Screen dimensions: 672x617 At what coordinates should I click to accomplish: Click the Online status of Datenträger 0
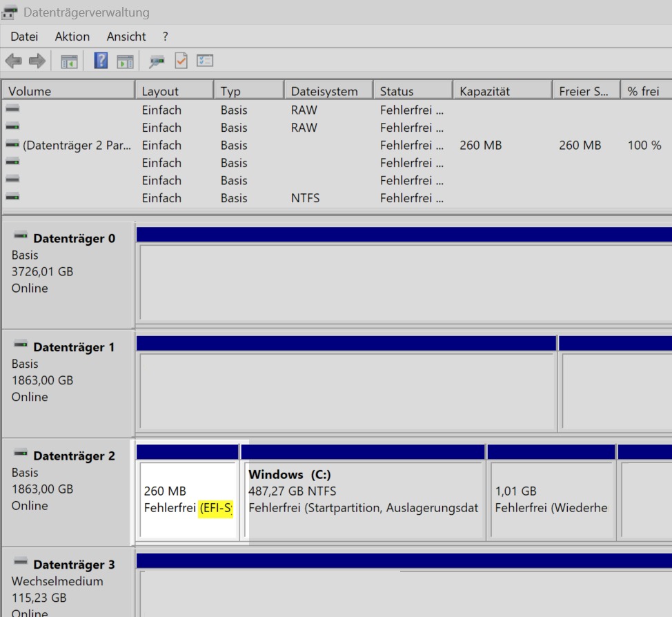coord(30,288)
